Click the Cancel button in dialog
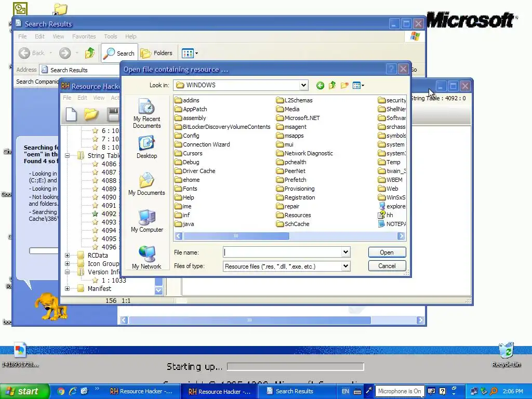Screen dimensions: 532x399 (x=387, y=266)
